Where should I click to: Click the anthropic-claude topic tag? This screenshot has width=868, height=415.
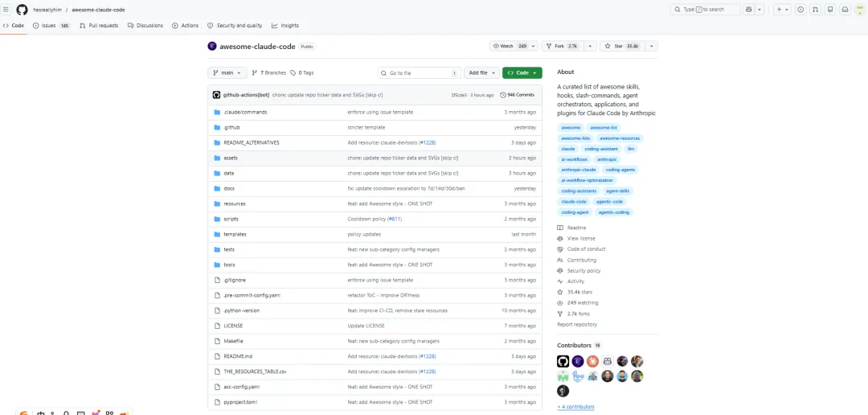(579, 170)
